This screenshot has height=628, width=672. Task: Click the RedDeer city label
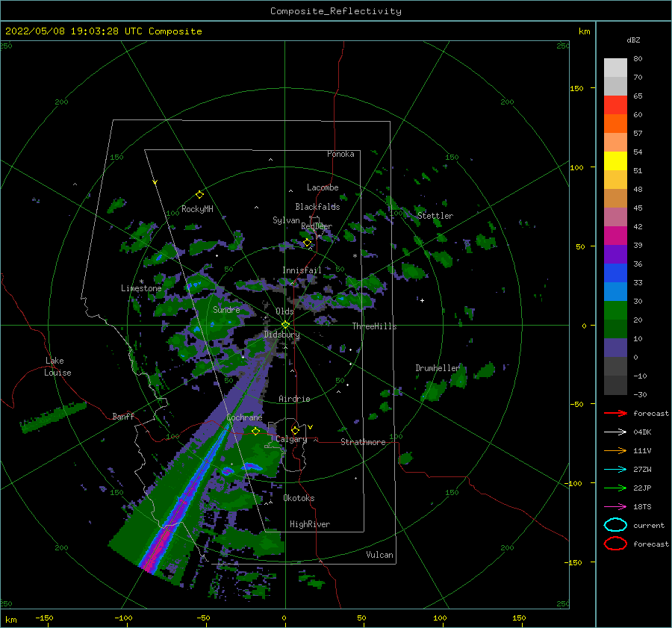317,226
